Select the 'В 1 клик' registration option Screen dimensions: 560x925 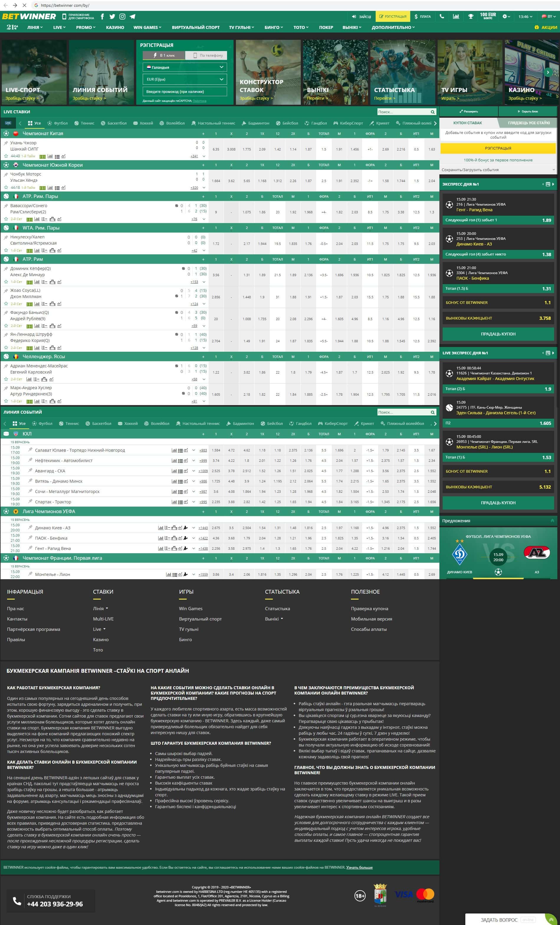click(164, 55)
